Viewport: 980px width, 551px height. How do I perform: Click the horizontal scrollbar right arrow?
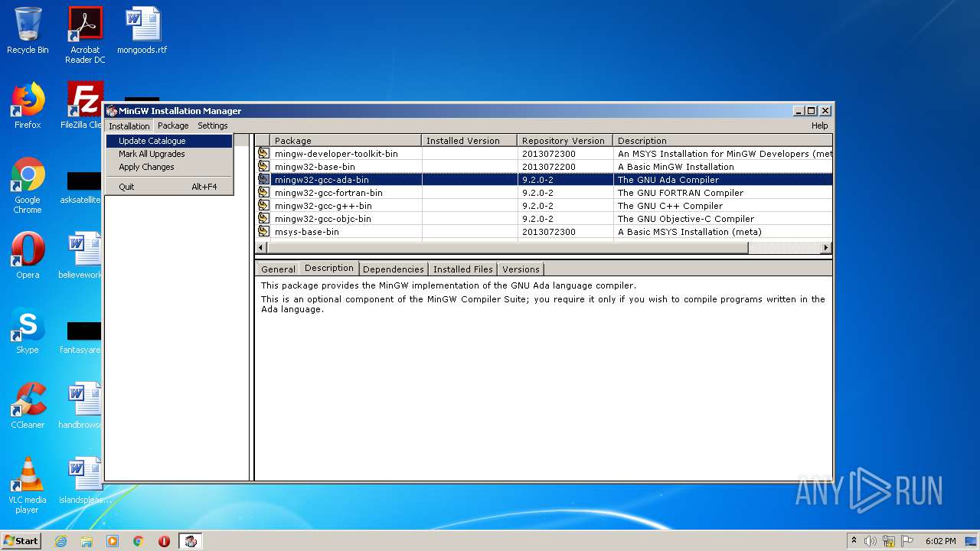click(825, 248)
